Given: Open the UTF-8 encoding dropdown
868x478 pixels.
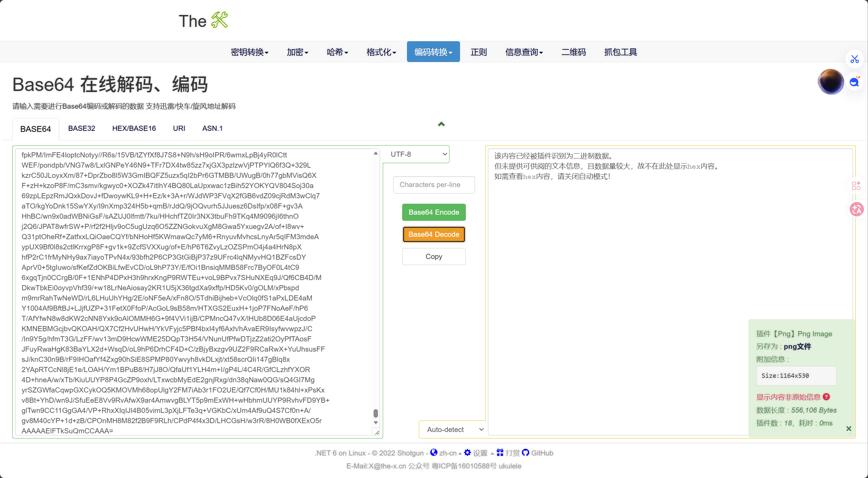Looking at the screenshot, I should [416, 154].
